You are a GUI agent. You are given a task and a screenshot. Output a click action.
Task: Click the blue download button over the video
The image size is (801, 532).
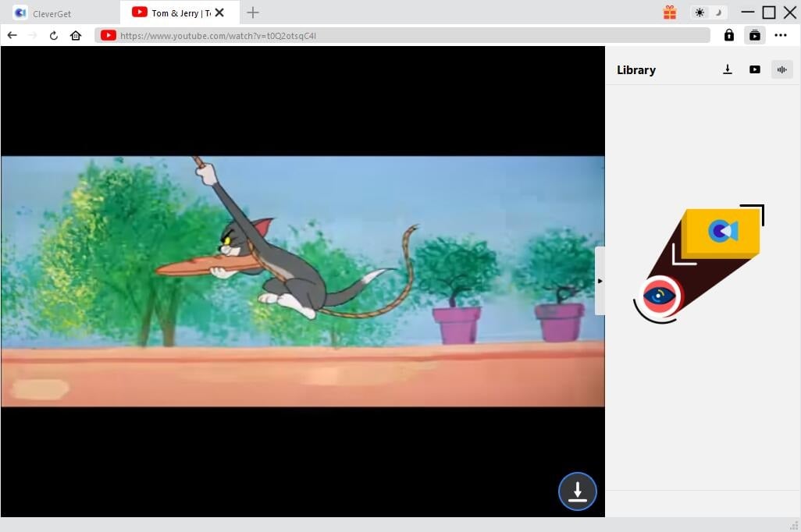pos(577,491)
